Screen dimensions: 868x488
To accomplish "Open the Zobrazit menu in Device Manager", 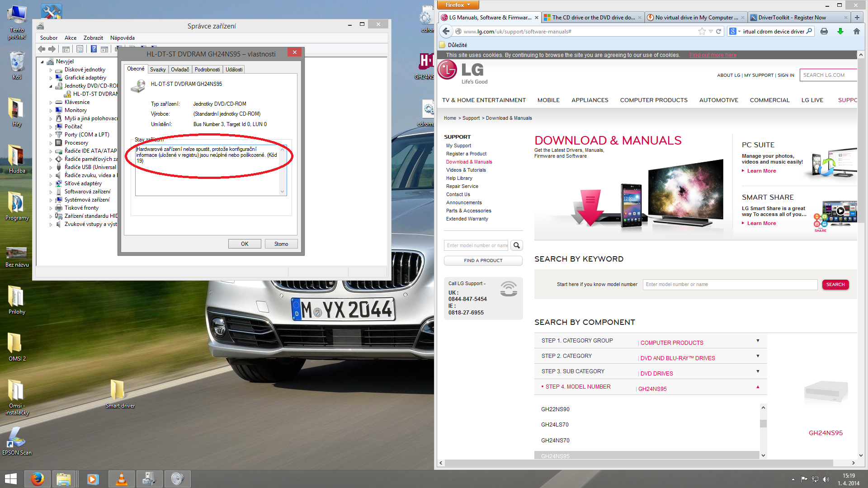I will point(93,38).
